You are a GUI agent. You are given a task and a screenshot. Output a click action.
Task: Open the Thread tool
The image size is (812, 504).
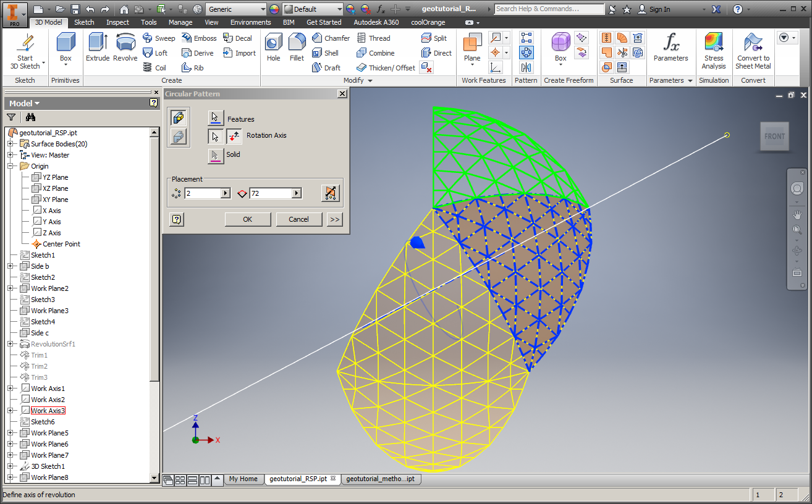point(373,38)
